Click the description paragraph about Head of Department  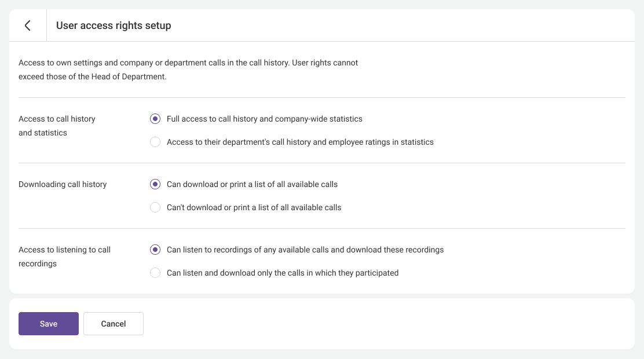[x=188, y=69]
